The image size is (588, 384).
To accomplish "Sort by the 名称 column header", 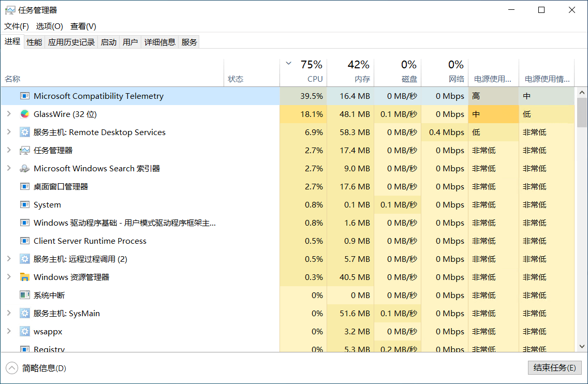I will 112,73.
